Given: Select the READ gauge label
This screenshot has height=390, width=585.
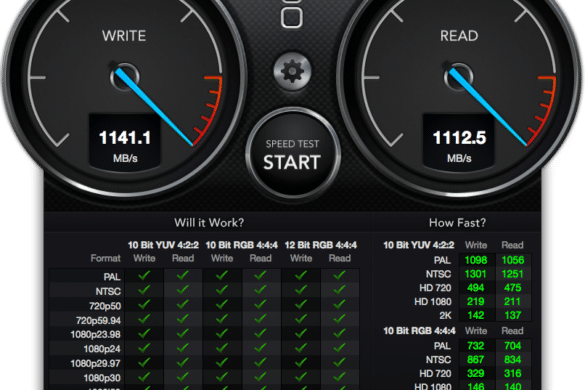Looking at the screenshot, I should tap(459, 36).
